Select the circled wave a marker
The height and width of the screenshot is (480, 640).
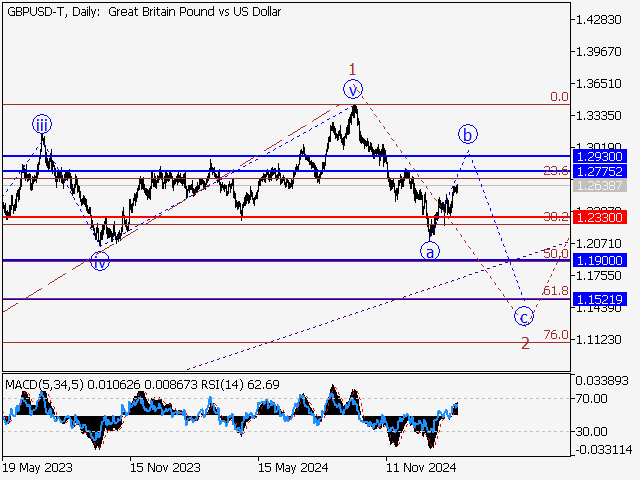(429, 251)
